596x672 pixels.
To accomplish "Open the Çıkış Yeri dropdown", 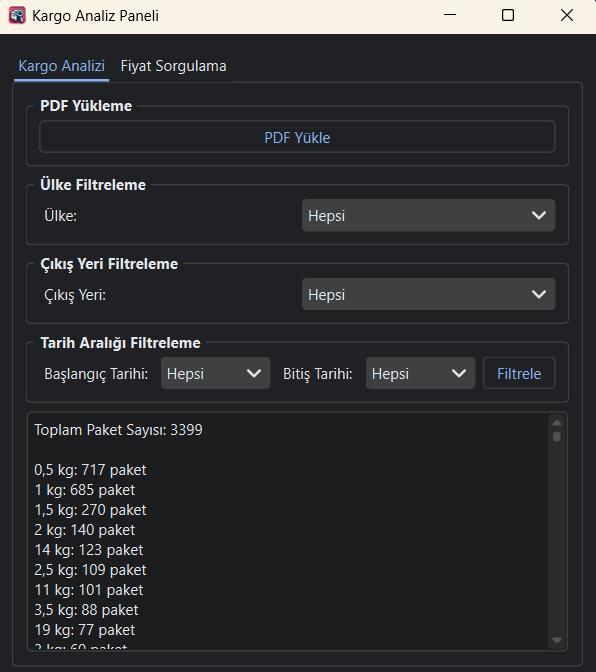I will click(x=428, y=294).
